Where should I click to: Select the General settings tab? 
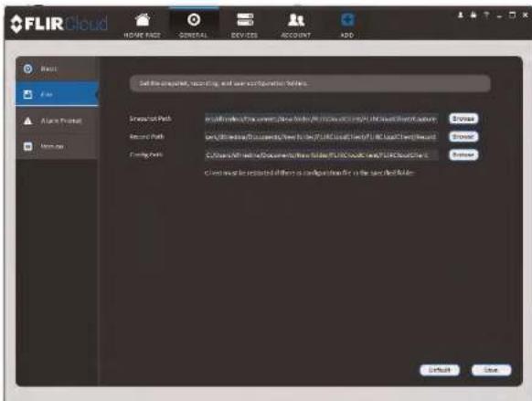[x=194, y=24]
